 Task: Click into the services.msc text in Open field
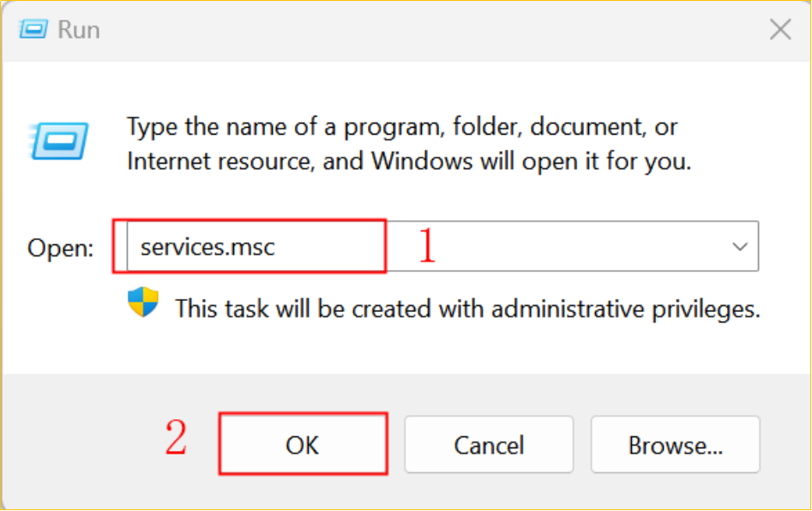click(208, 247)
